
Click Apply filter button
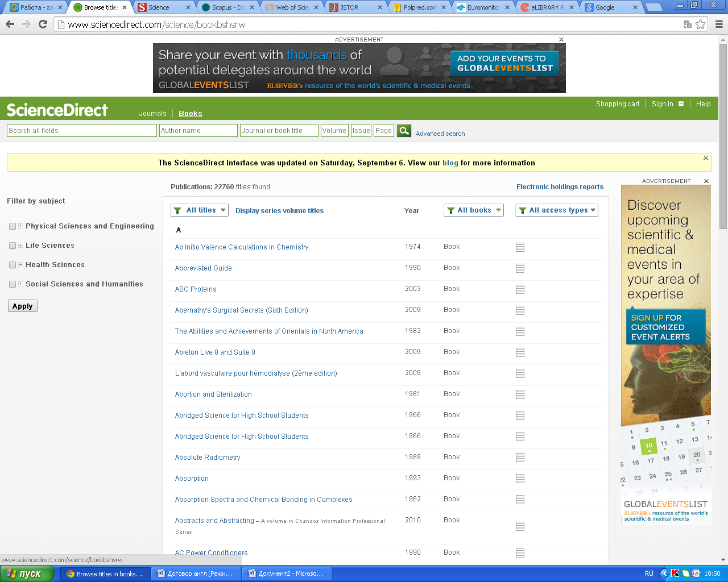point(23,306)
